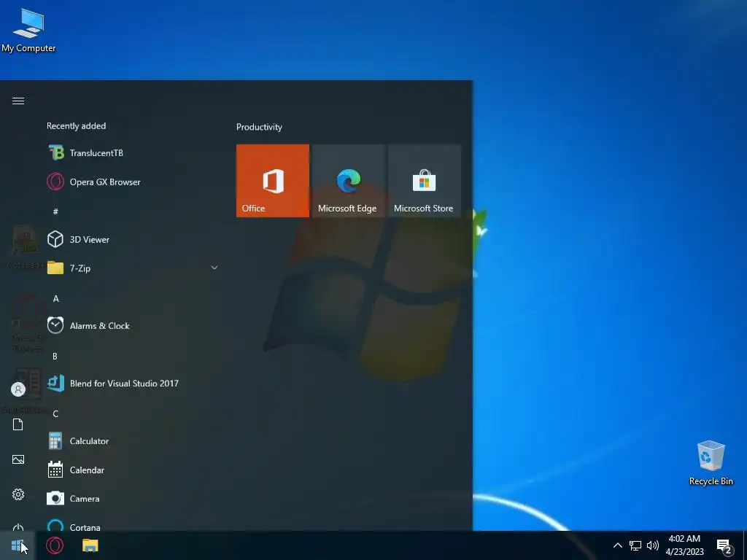Open Settings gear in Start sidebar

click(x=18, y=494)
